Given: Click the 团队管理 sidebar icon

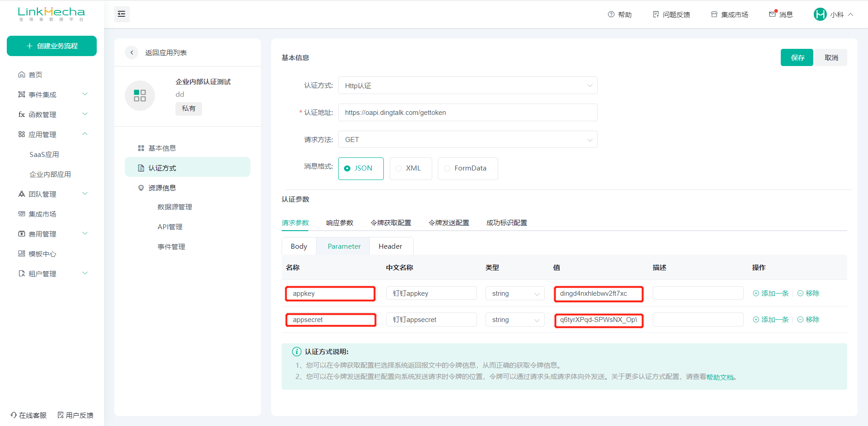Looking at the screenshot, I should [x=21, y=194].
